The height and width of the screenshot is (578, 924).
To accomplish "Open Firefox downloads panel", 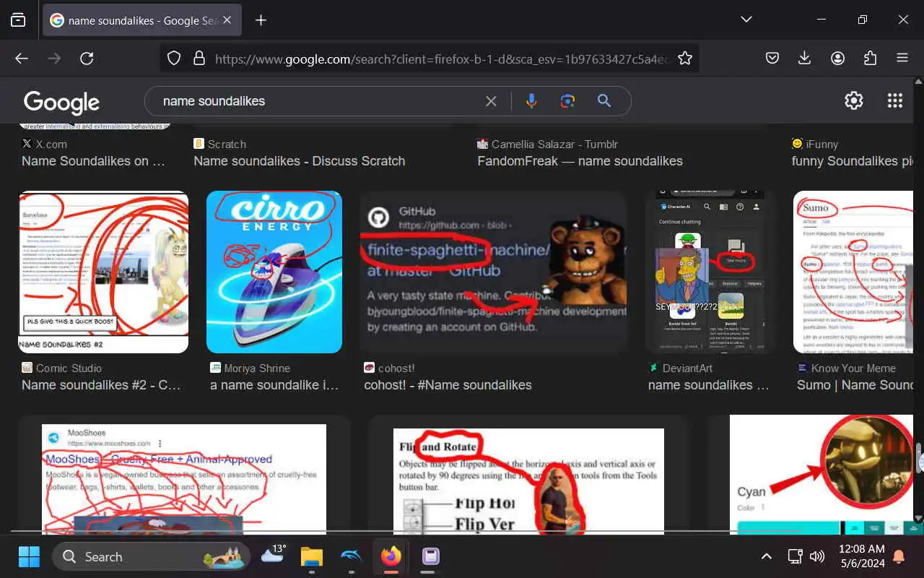I will (x=805, y=59).
